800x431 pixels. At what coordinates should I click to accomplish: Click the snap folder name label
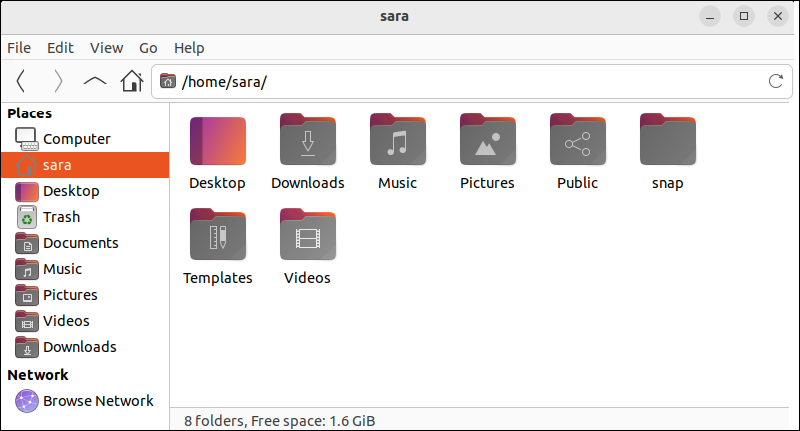tap(667, 183)
